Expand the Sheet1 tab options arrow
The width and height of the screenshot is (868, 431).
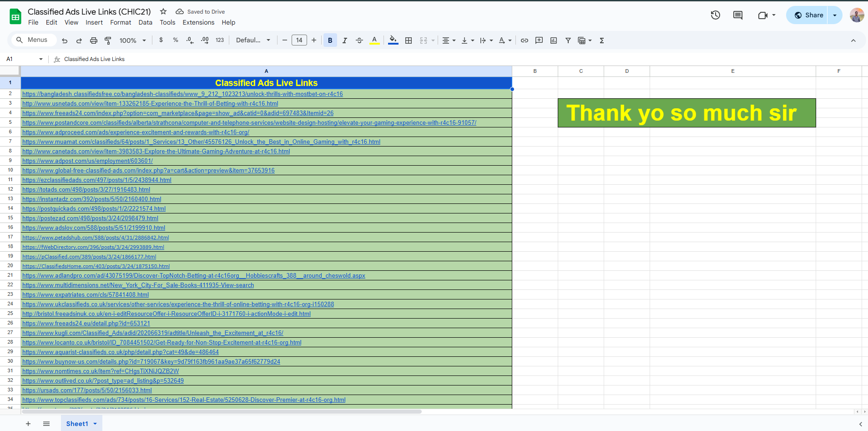pyautogui.click(x=95, y=424)
